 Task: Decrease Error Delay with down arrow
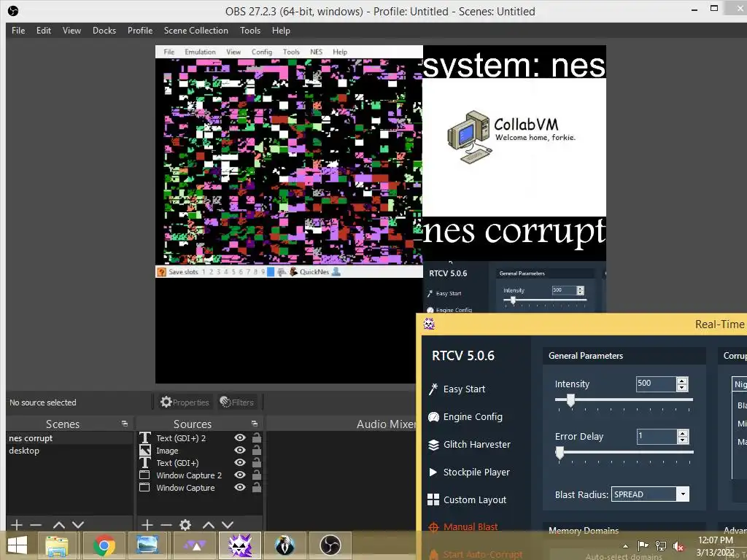pos(683,440)
